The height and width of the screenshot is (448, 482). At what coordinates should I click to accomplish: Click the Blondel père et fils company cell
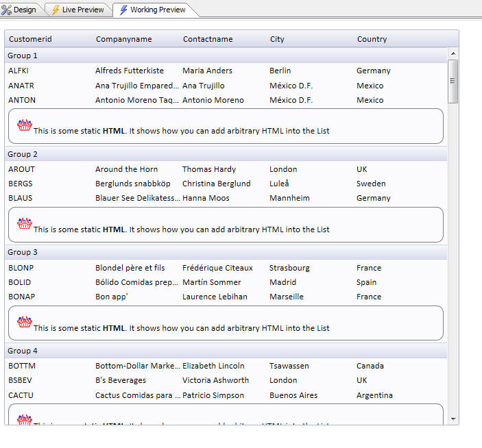pos(130,268)
